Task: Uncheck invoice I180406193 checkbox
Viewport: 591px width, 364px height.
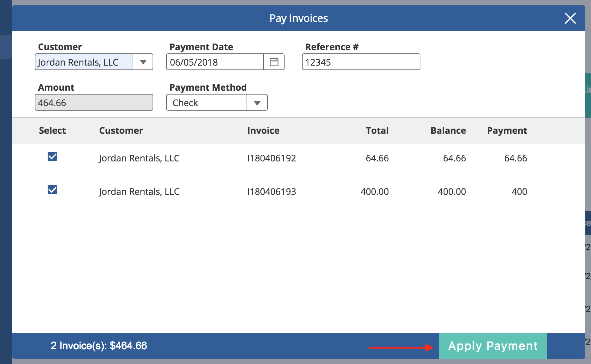Action: point(52,190)
